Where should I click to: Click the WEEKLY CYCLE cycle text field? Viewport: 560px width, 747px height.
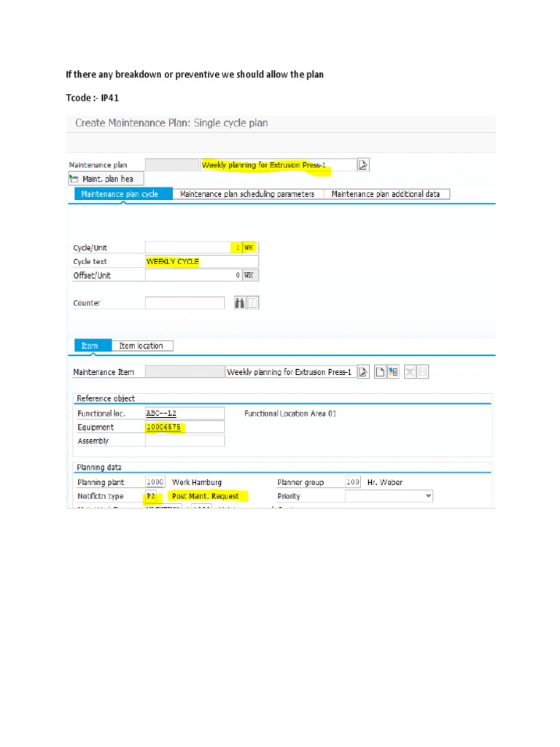pos(201,262)
